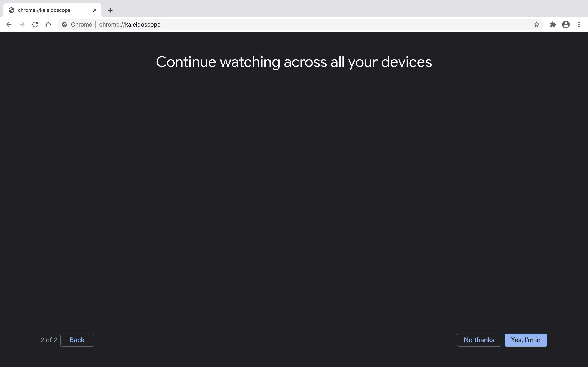Bookmark this page with the star icon
588x367 pixels.
coord(537,24)
